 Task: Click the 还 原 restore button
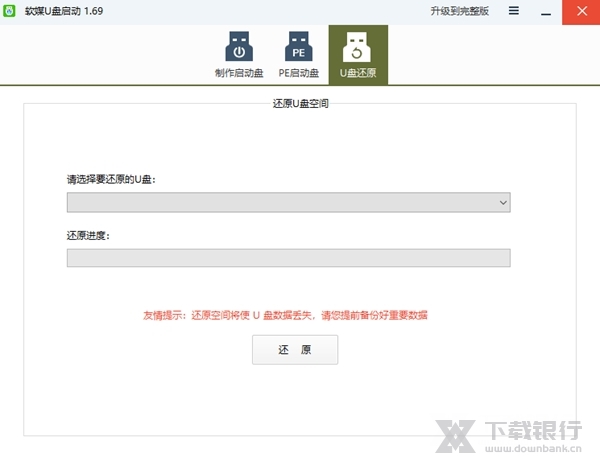[x=295, y=349]
